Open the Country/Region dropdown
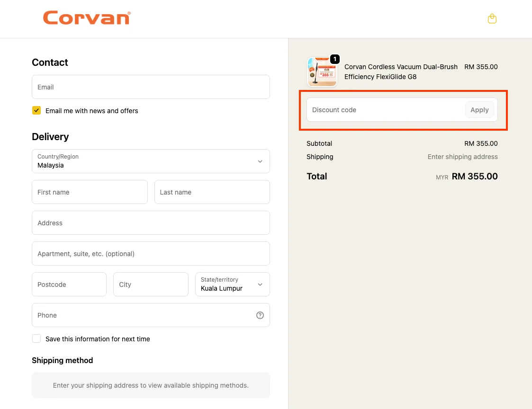The height and width of the screenshot is (409, 532). click(x=151, y=161)
